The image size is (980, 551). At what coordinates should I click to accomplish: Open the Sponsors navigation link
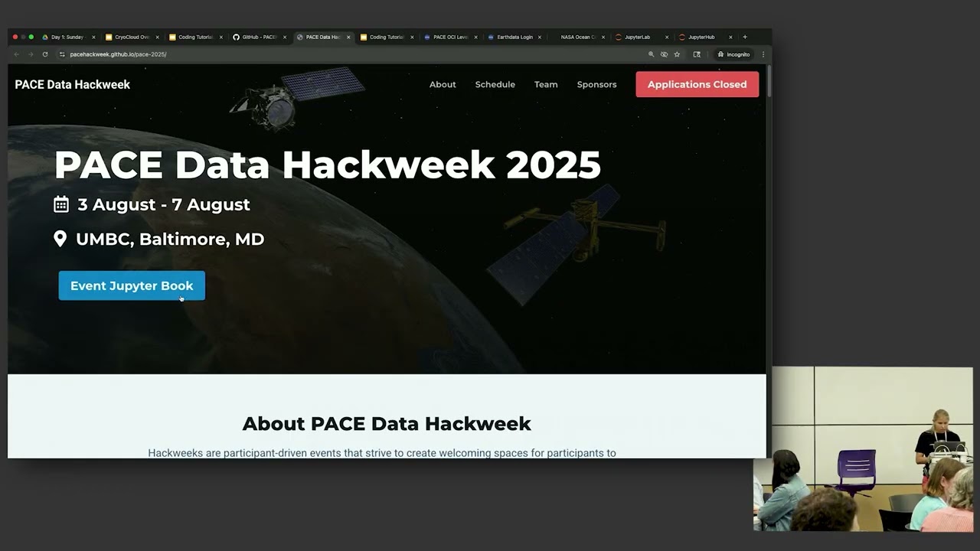[x=596, y=84]
